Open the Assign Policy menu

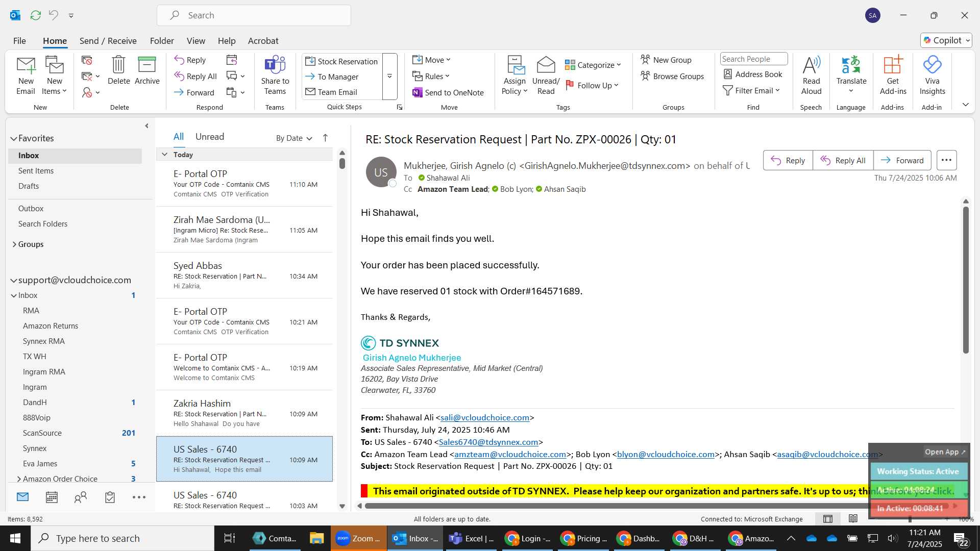514,76
